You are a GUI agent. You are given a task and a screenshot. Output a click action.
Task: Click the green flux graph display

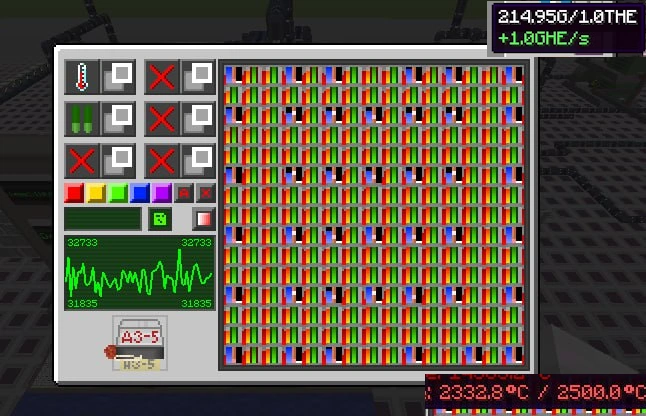point(140,273)
